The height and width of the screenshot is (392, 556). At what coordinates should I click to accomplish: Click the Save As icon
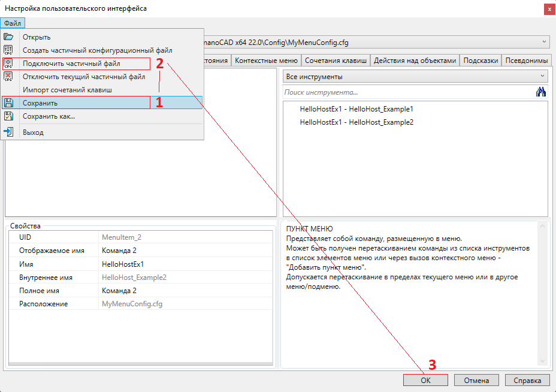[8, 116]
